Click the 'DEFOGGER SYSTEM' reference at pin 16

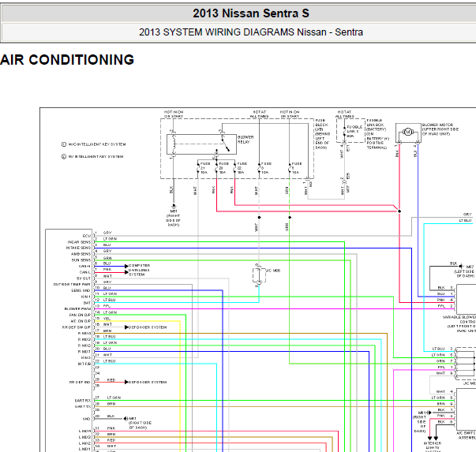click(148, 327)
